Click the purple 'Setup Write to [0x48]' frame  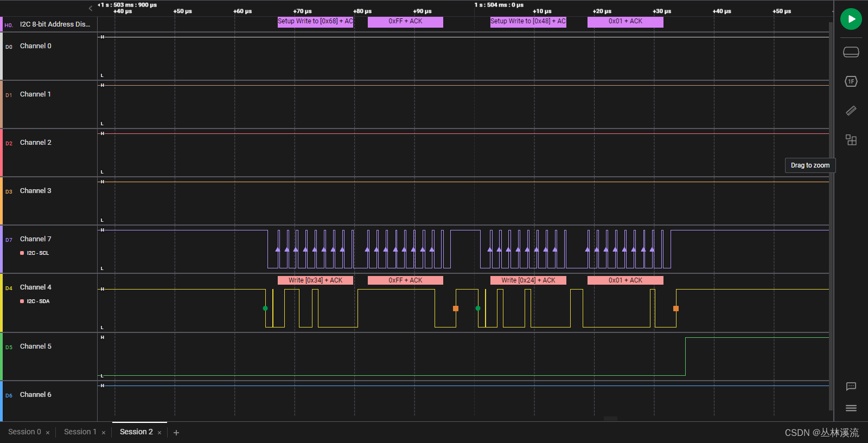pyautogui.click(x=528, y=22)
